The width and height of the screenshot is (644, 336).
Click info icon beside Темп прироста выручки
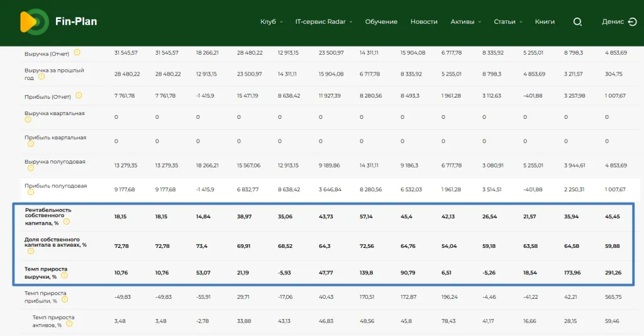64,275
